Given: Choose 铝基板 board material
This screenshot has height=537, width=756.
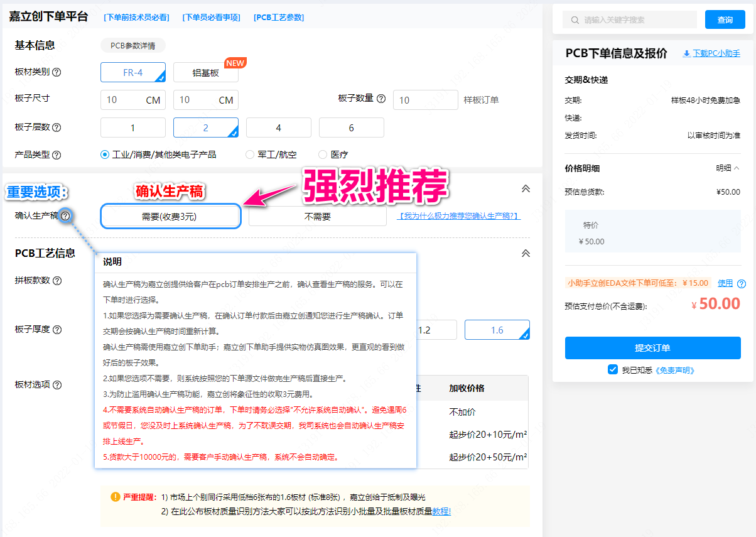Looking at the screenshot, I should pos(206,72).
